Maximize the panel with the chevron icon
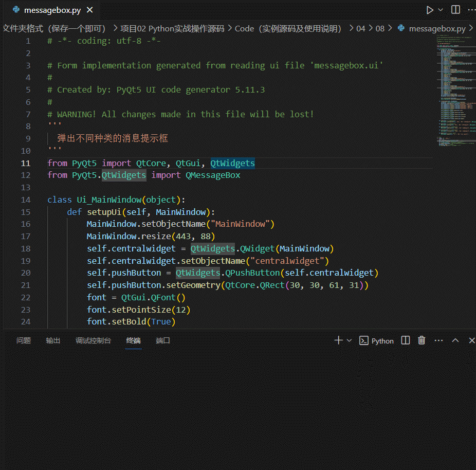Screen dimensions: 476x470 (x=455, y=340)
